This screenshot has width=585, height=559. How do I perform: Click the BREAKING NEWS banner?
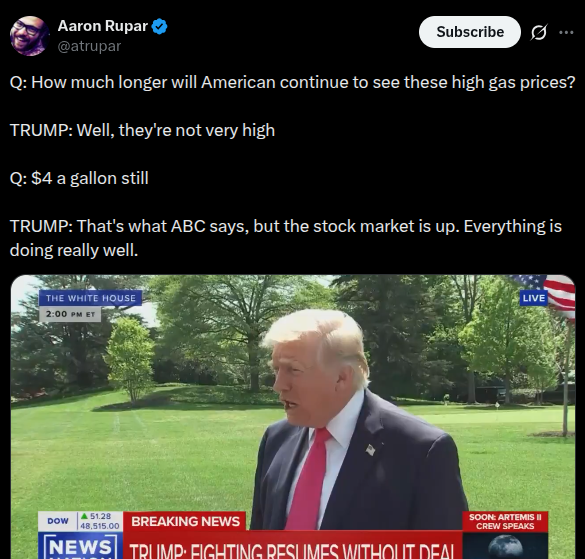185,521
